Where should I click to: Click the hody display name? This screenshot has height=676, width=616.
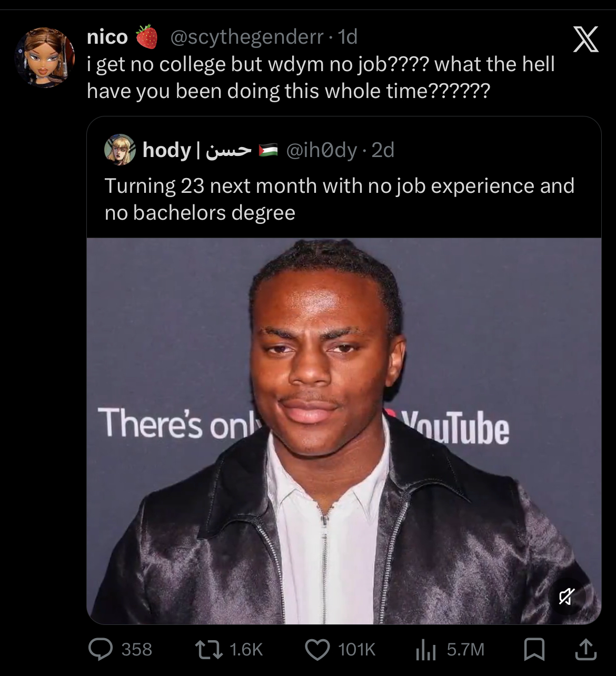(x=166, y=150)
